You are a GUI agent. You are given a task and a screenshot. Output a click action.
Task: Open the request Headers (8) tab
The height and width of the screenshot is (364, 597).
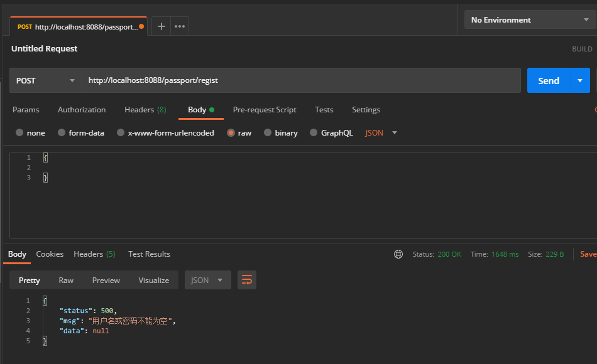(x=145, y=110)
